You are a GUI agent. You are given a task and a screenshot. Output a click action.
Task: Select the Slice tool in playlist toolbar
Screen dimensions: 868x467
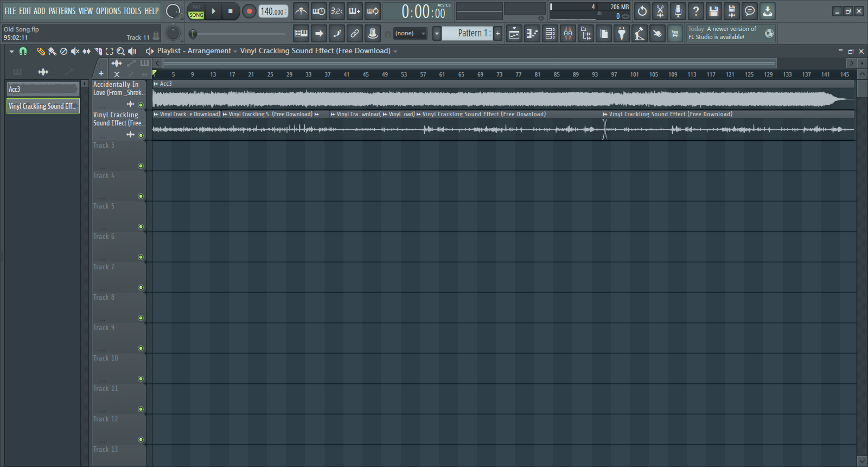click(98, 51)
